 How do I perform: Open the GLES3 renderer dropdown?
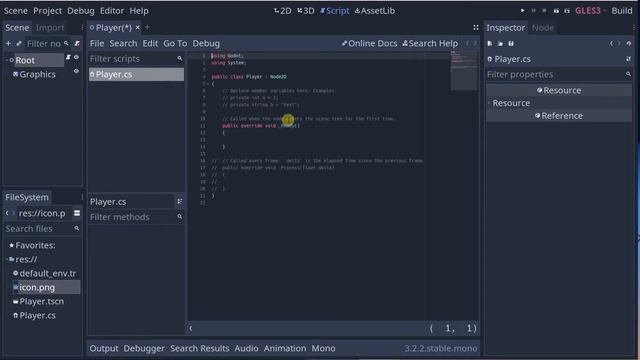(590, 11)
